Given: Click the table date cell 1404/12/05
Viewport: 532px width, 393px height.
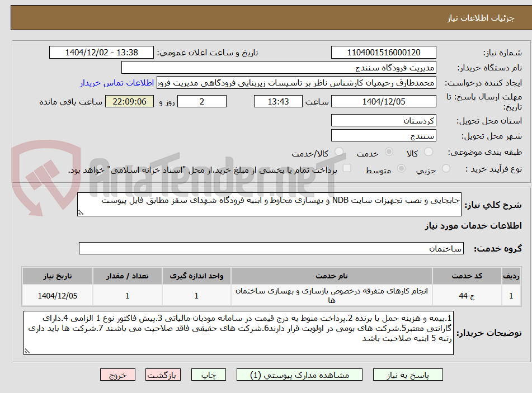Looking at the screenshot, I should coord(57,296).
